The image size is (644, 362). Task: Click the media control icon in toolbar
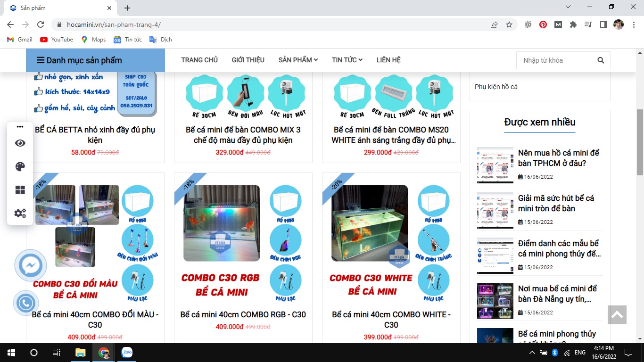click(x=588, y=25)
